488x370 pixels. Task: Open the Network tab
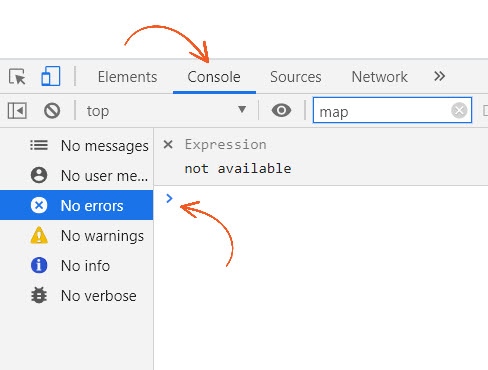pos(380,77)
